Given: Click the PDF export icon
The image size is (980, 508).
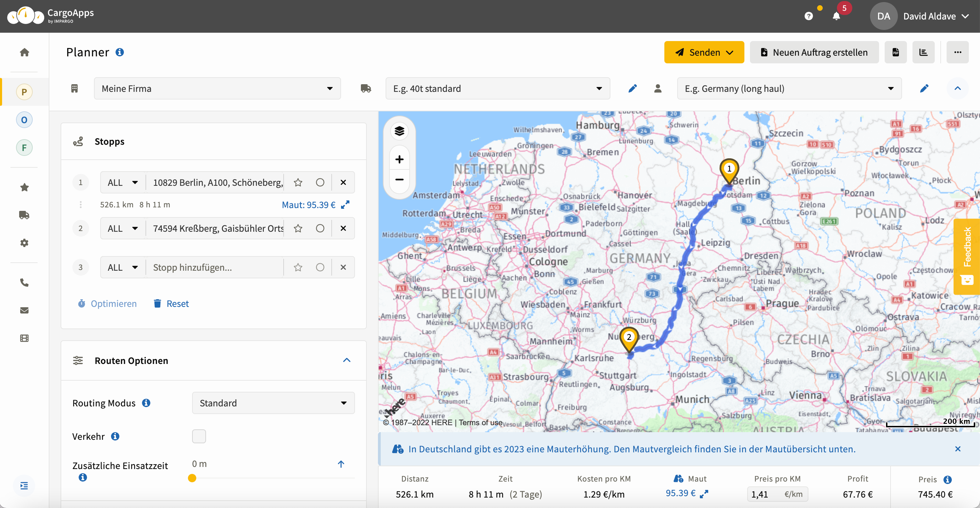Looking at the screenshot, I should (x=895, y=52).
